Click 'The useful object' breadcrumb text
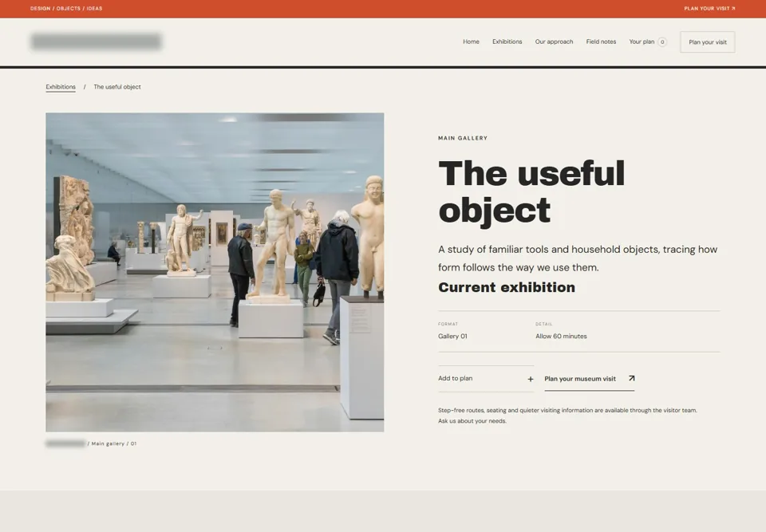Image resolution: width=766 pixels, height=532 pixels. click(x=117, y=87)
